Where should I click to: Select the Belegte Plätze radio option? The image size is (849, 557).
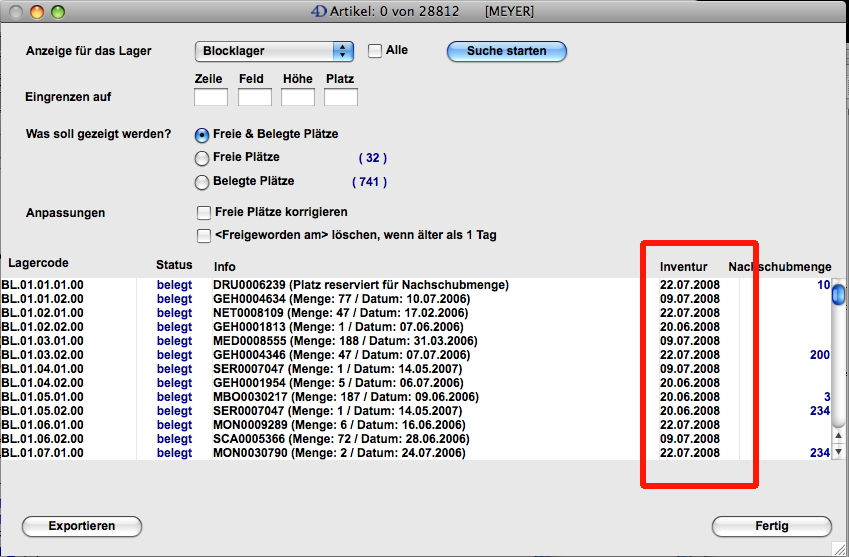click(203, 182)
